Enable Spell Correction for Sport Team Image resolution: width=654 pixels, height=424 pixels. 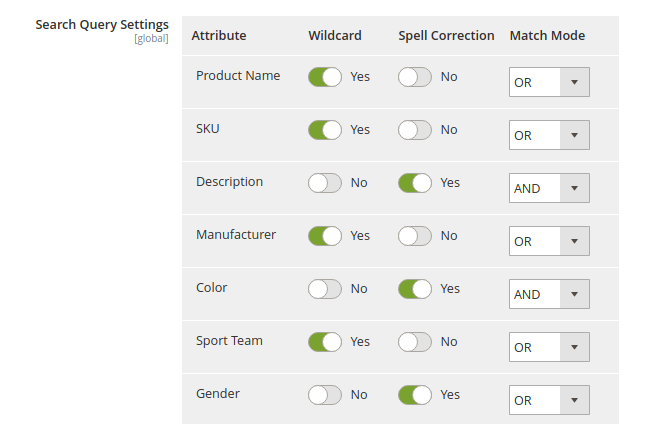(x=415, y=342)
